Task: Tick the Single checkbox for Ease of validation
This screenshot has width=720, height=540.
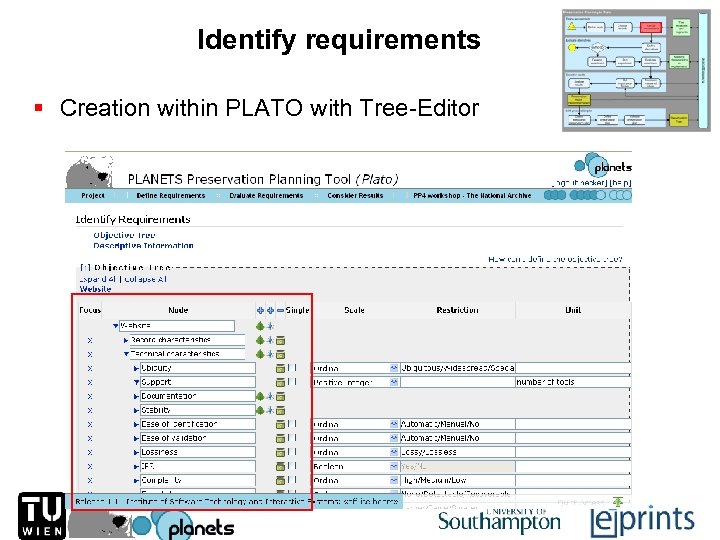Action: tap(292, 438)
